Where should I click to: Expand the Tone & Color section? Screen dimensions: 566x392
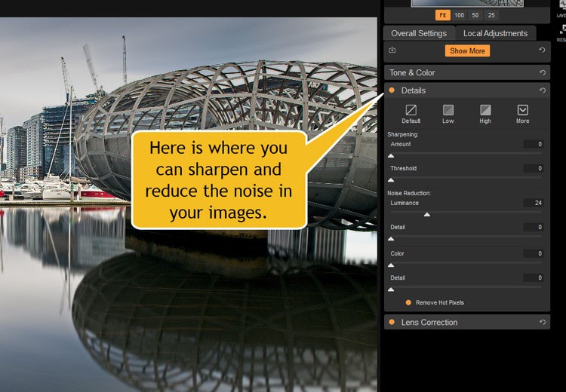tap(467, 72)
